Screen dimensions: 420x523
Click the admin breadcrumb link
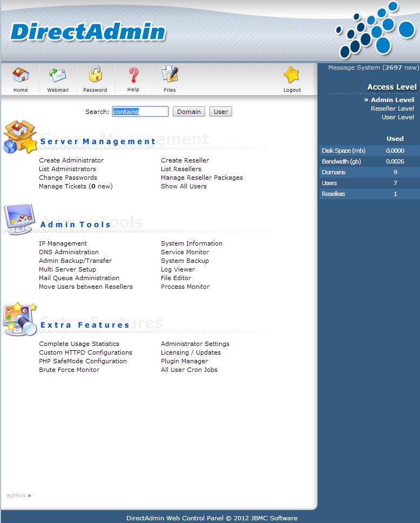pyautogui.click(x=16, y=495)
